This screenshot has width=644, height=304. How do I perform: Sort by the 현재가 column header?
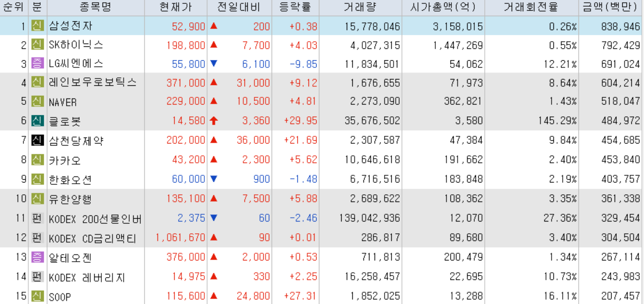coord(176,7)
